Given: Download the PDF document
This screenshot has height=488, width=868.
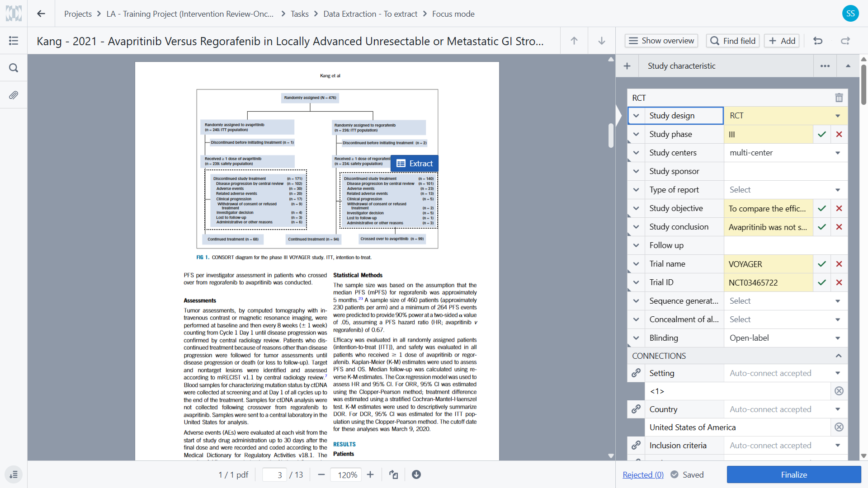Looking at the screenshot, I should coord(416,474).
